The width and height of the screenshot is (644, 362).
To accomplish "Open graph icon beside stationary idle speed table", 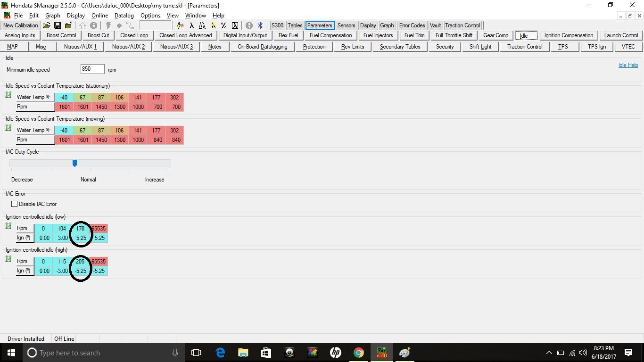I will click(x=8, y=95).
